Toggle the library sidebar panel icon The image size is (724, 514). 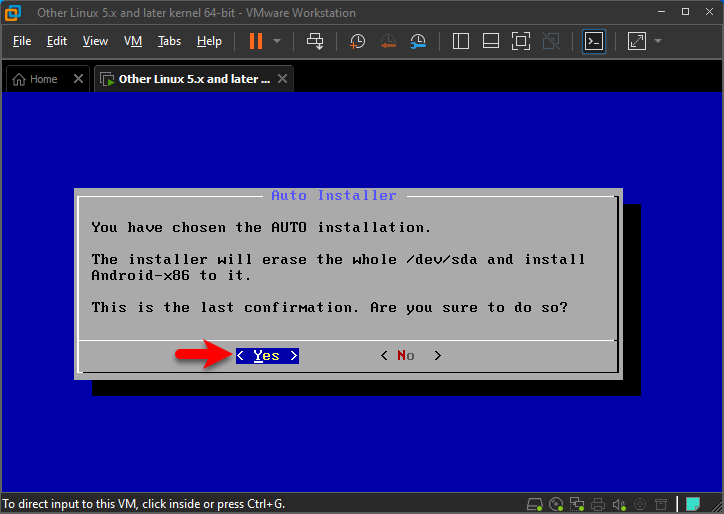point(461,41)
